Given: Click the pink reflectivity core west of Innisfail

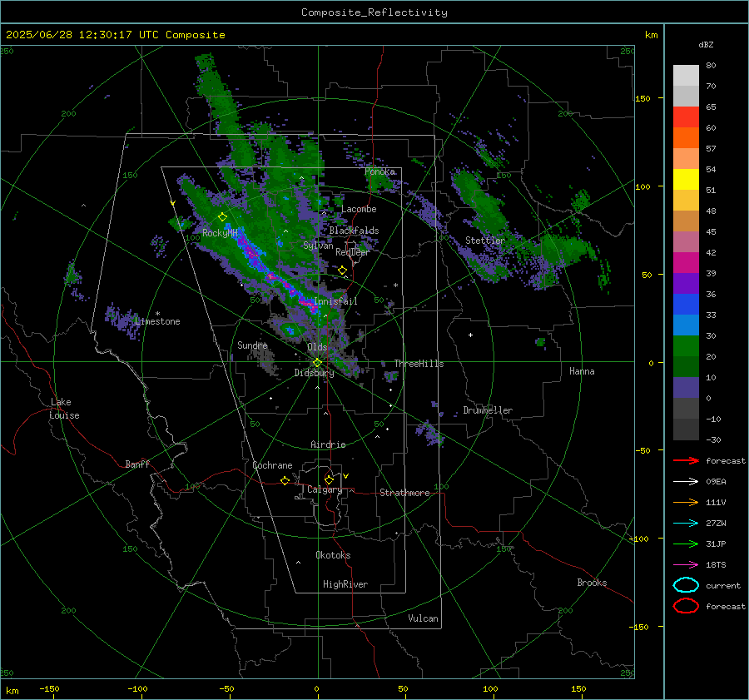Looking at the screenshot, I should point(307,304).
